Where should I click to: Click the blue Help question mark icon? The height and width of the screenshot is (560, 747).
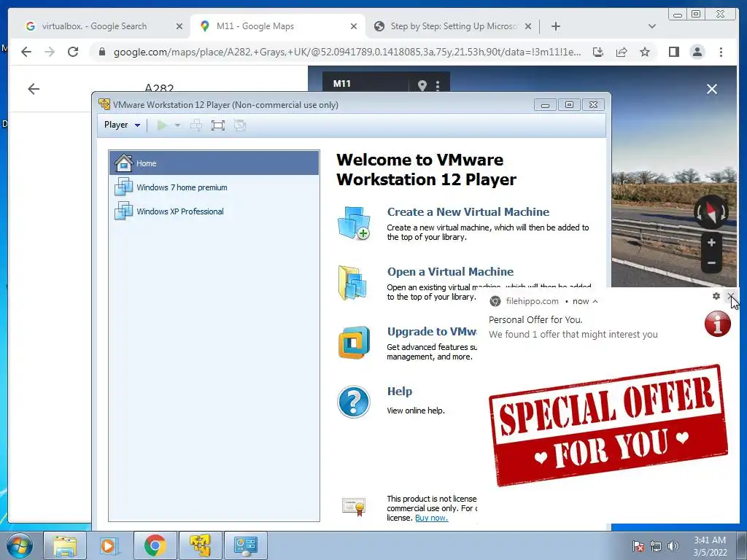[354, 402]
